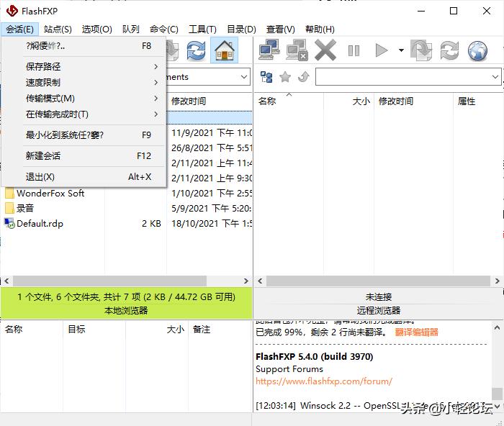Click the remote transfer document icon
Image resolution: width=504 pixels, height=426 pixels.
421,50
